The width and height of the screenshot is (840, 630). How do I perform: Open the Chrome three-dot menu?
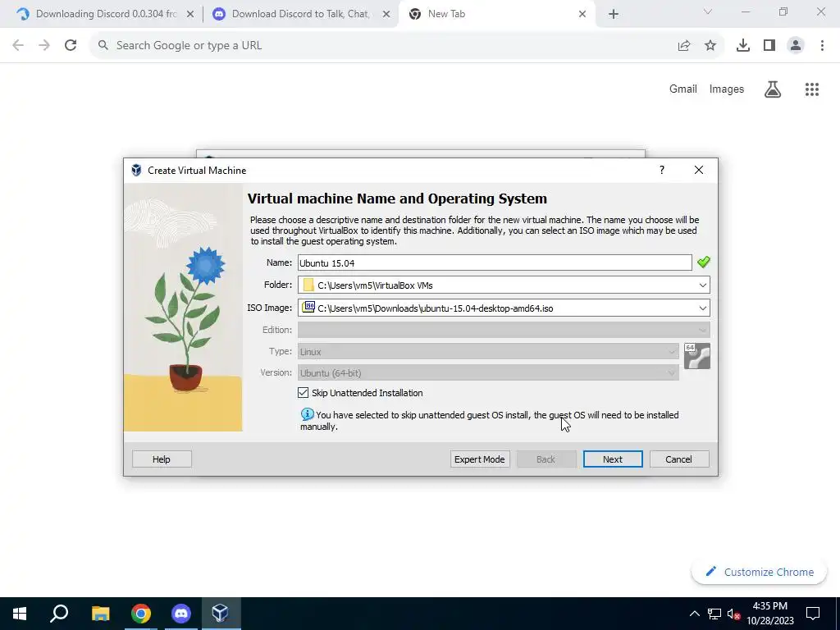pos(822,46)
